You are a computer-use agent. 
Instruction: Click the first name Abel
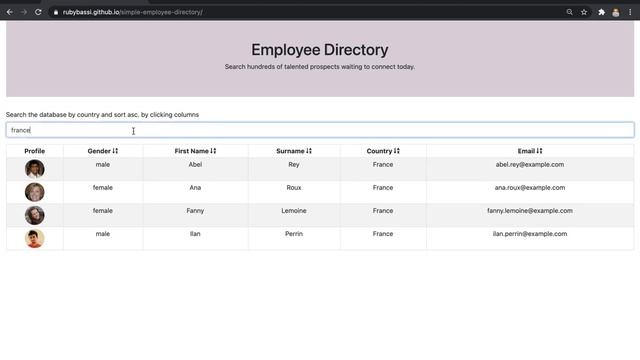(x=195, y=164)
